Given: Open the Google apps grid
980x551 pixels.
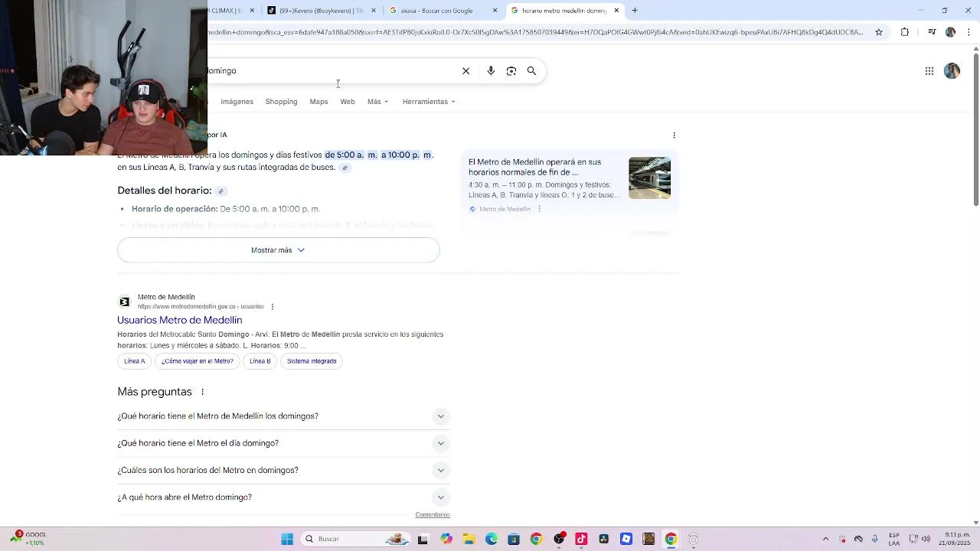Looking at the screenshot, I should pos(929,71).
